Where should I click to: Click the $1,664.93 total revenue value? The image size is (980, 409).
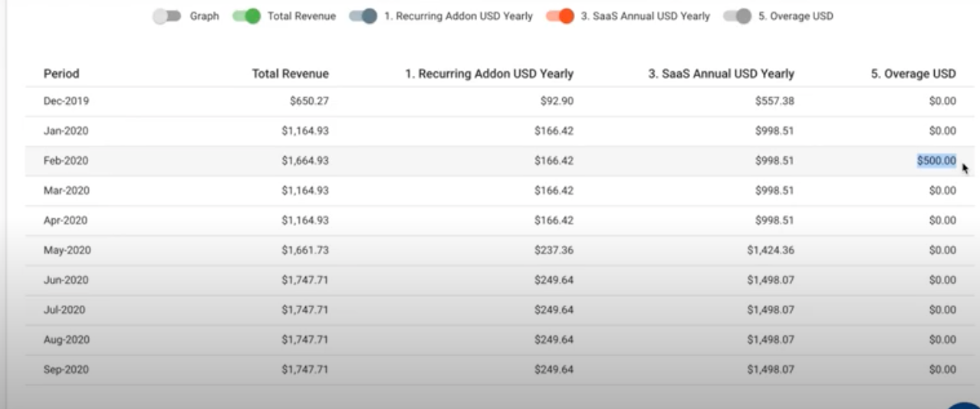305,161
